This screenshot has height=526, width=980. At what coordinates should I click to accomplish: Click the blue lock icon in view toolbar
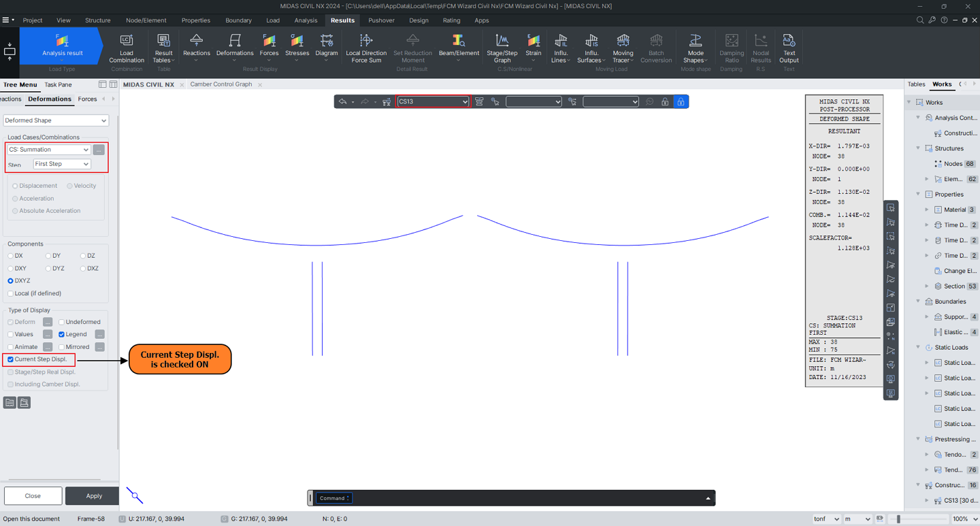680,101
